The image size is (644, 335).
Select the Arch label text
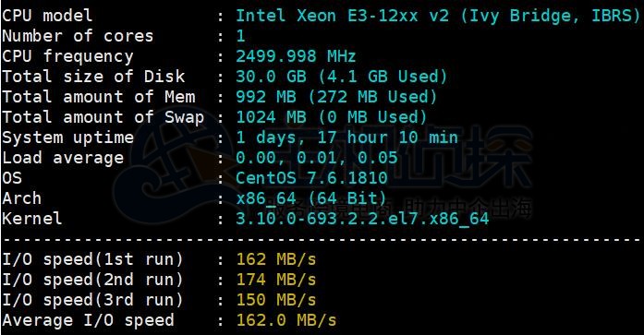pos(21,198)
